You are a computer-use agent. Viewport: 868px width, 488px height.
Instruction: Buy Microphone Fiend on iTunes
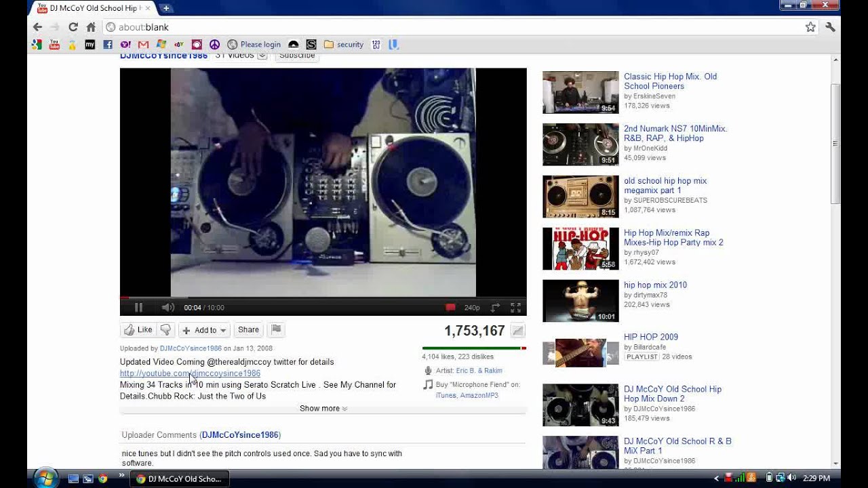(446, 395)
